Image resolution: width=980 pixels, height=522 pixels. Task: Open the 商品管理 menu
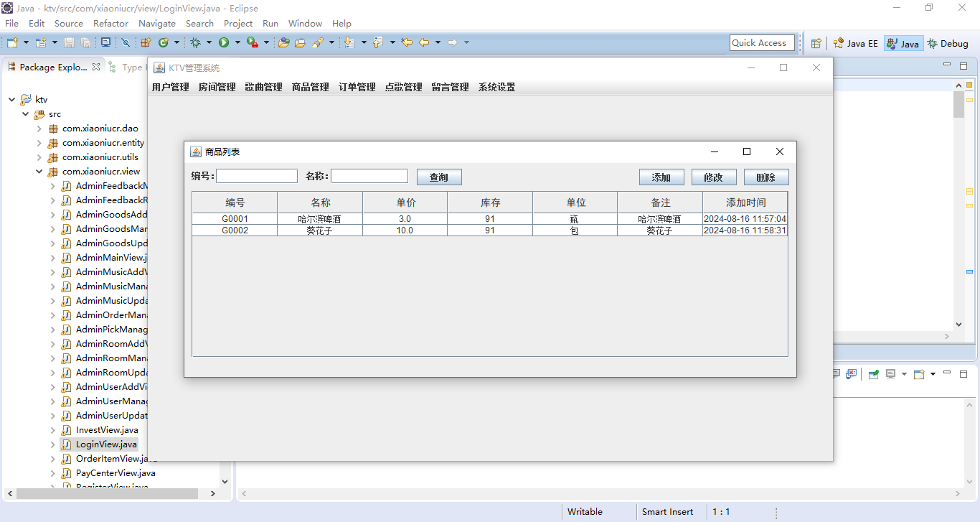pyautogui.click(x=310, y=88)
